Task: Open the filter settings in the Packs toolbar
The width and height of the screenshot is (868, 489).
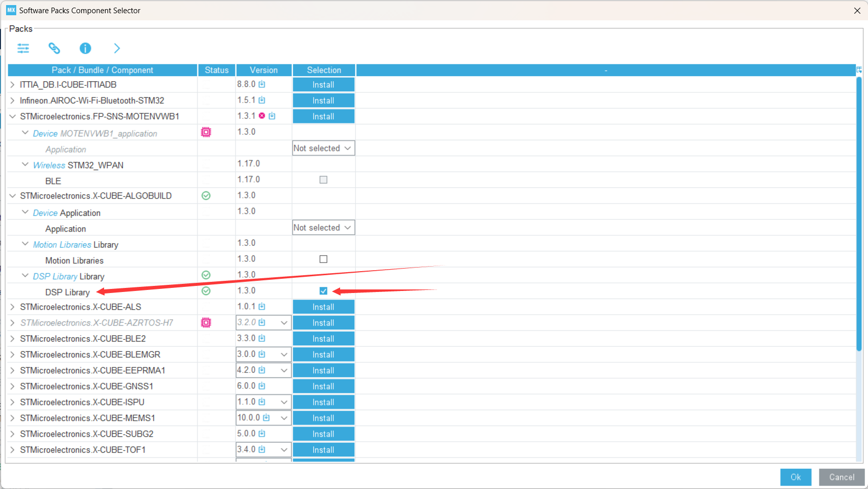Action: [x=23, y=48]
